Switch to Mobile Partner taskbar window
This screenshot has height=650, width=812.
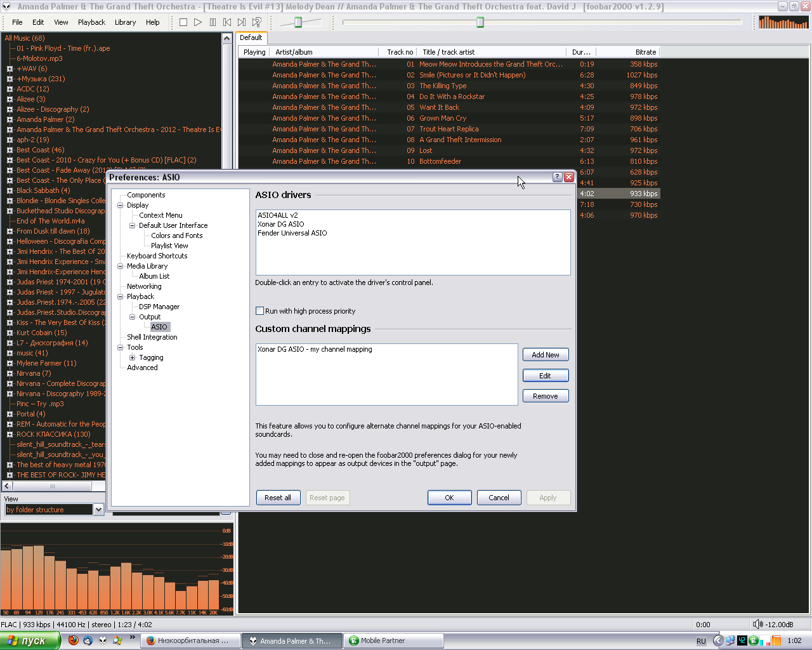click(393, 640)
